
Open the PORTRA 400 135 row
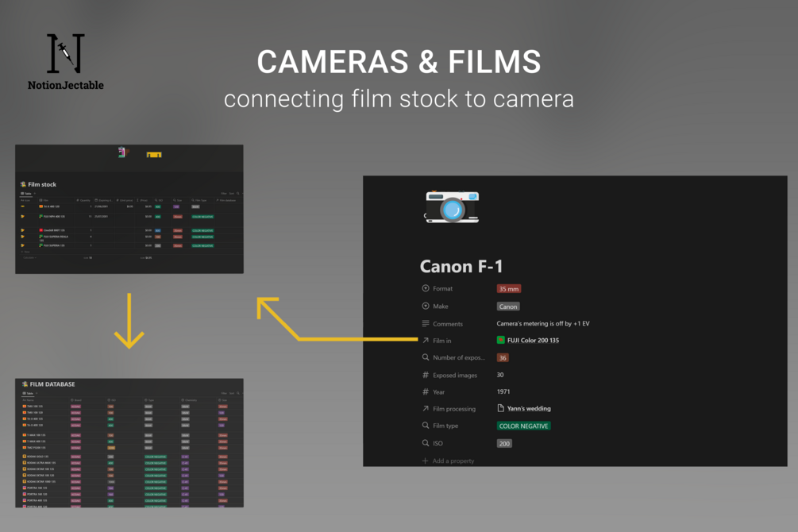pyautogui.click(x=35, y=500)
